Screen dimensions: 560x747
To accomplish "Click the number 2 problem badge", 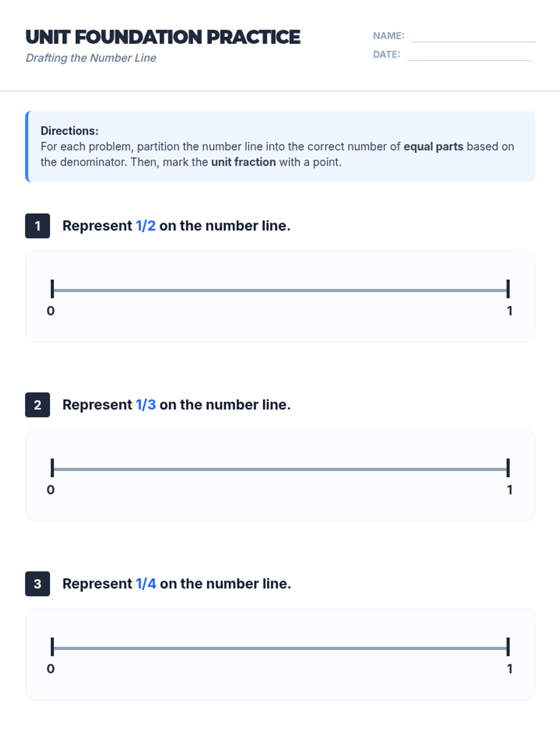I will [x=37, y=405].
